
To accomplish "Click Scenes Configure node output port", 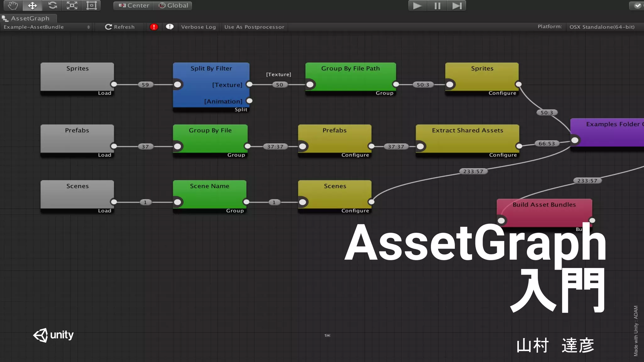I will 371,202.
